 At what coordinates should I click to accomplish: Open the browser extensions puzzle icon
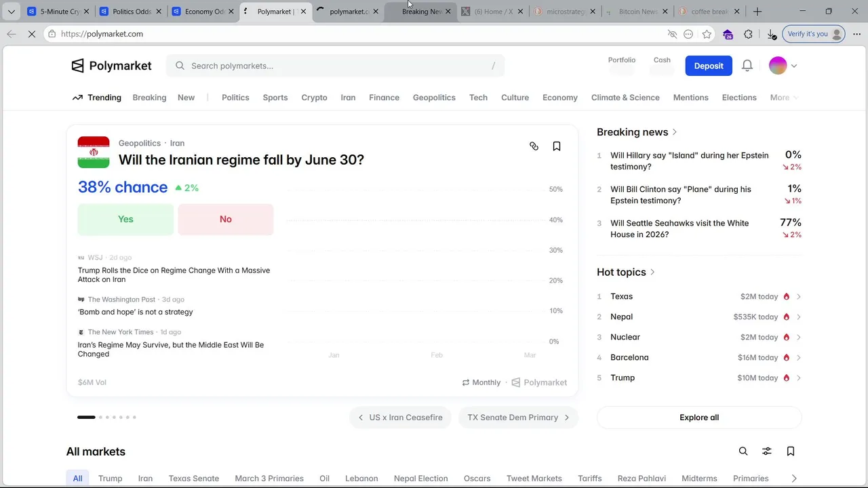click(749, 34)
